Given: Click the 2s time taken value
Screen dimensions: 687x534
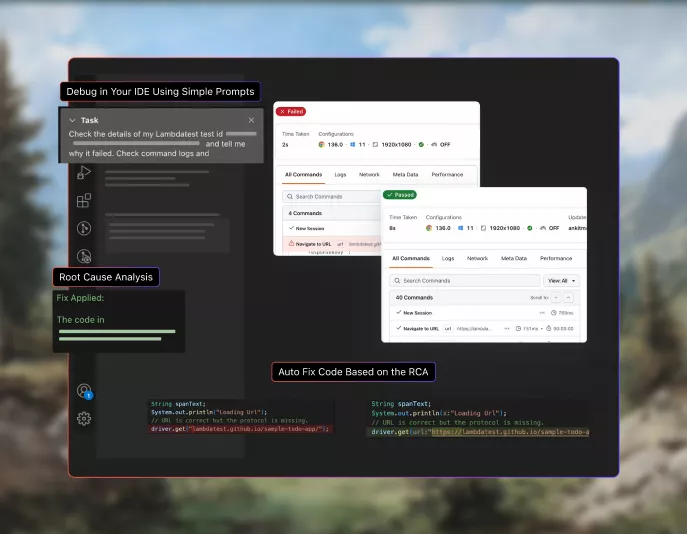Looking at the screenshot, I should pyautogui.click(x=285, y=145).
